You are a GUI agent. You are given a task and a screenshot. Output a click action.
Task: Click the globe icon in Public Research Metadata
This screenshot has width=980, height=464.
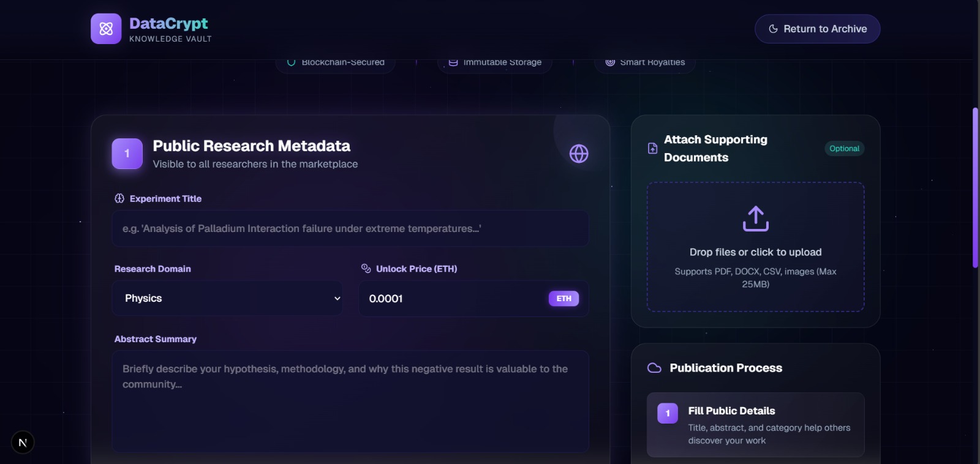pos(579,154)
